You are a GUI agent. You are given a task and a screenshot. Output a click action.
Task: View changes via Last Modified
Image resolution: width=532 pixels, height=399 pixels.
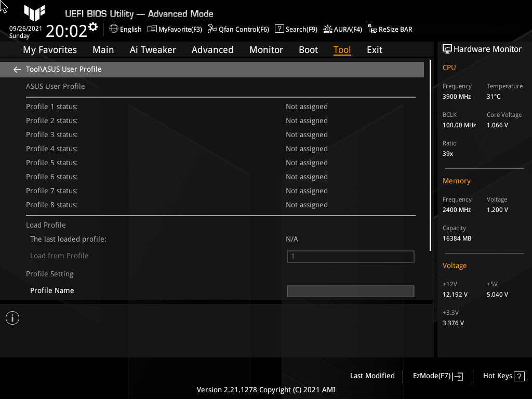(372, 376)
